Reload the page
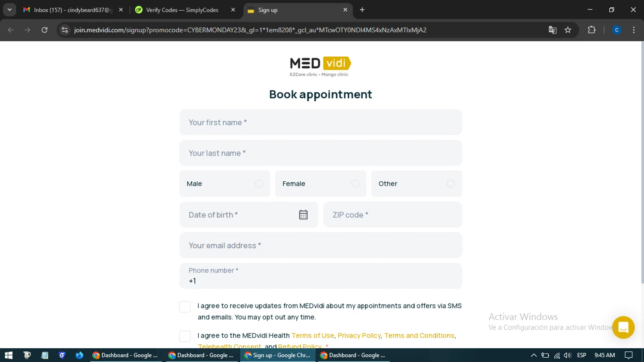Screen dimensions: 644x362 (44, 30)
